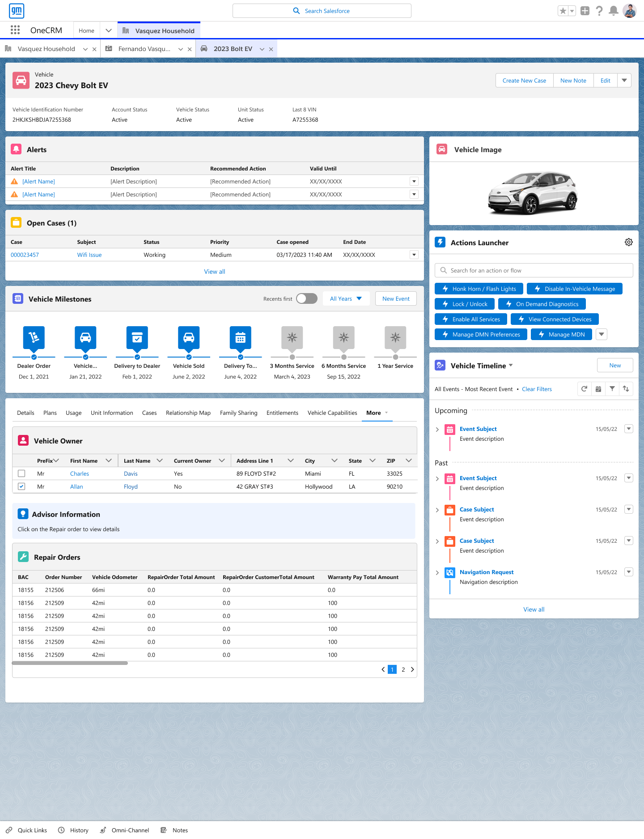Expand more Actions Launcher actions
644x839 pixels.
pos(602,334)
